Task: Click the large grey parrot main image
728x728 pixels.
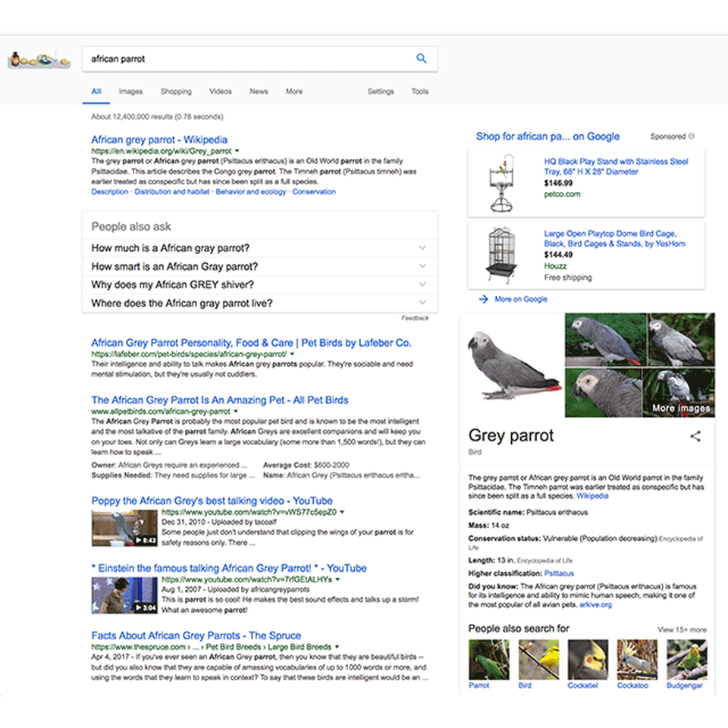Action: click(514, 365)
